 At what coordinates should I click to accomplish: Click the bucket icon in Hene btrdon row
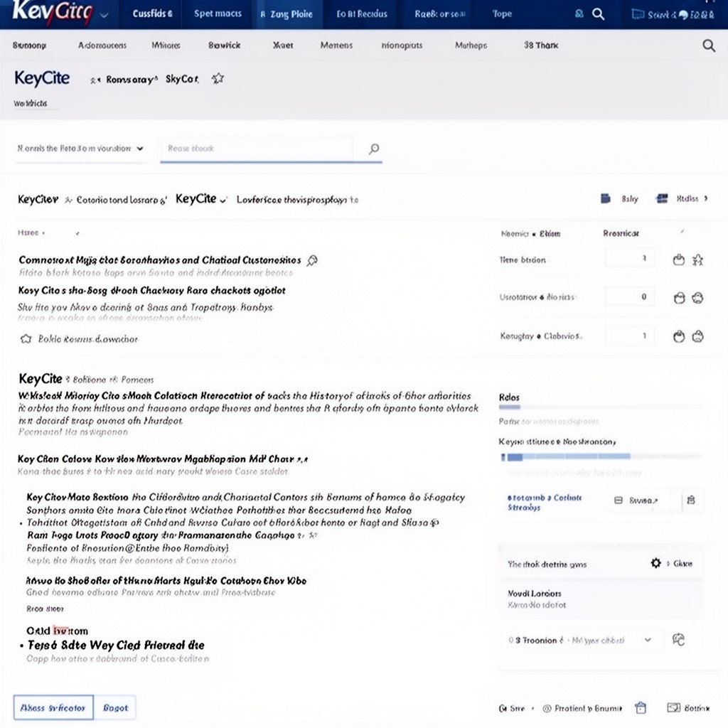(x=679, y=260)
